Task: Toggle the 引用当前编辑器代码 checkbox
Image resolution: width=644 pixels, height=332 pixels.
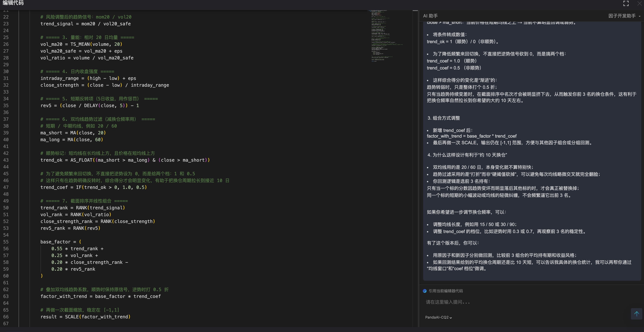Action: tap(424, 291)
